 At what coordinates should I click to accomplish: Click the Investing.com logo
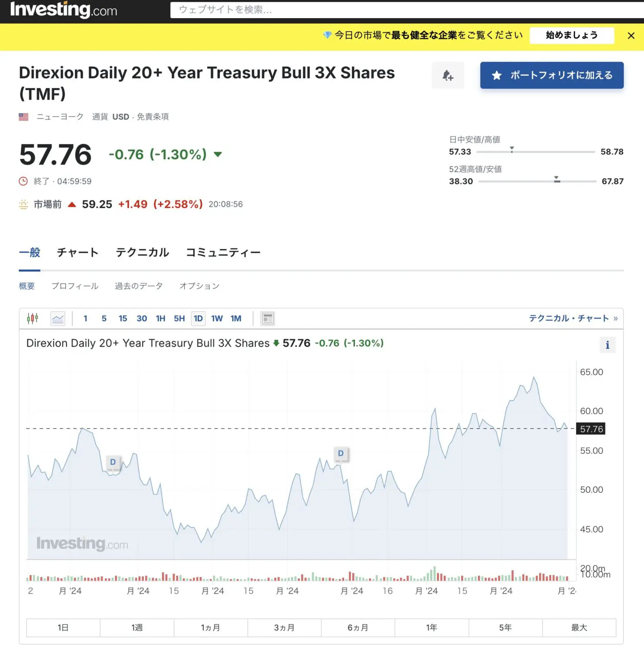pyautogui.click(x=63, y=10)
